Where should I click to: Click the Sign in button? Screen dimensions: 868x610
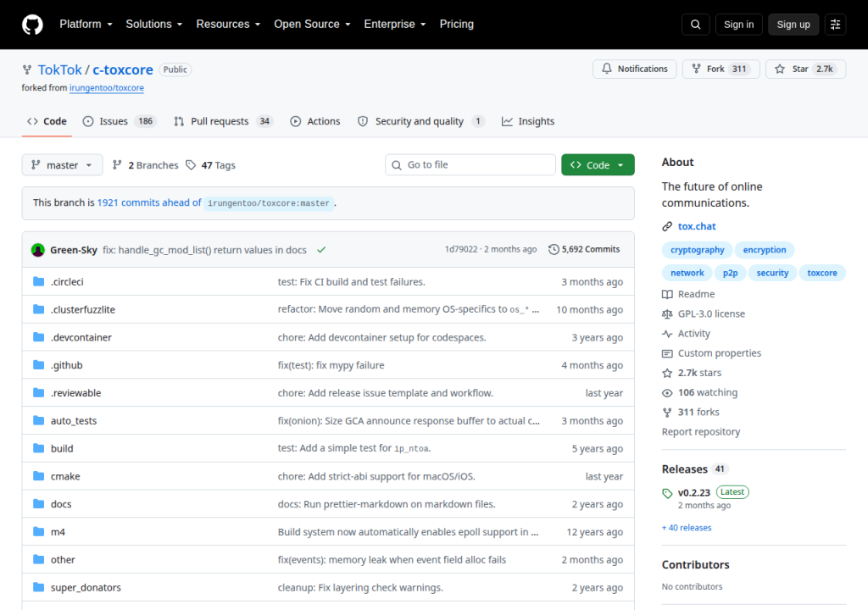(738, 25)
